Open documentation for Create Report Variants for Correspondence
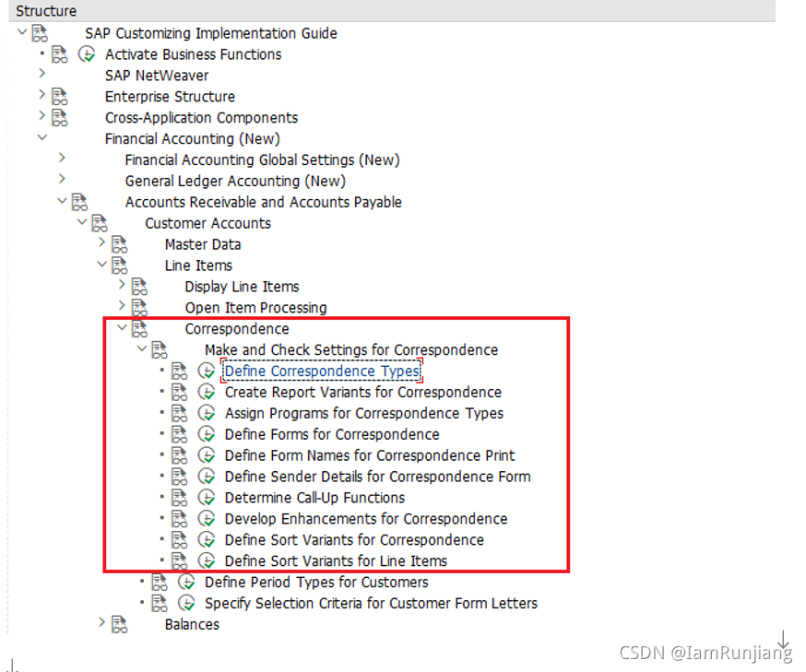The height and width of the screenshot is (672, 806). [180, 392]
